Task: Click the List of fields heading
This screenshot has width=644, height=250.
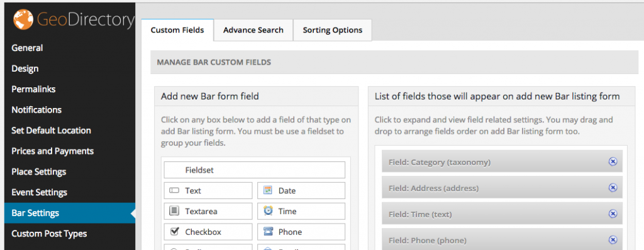Action: [x=497, y=97]
